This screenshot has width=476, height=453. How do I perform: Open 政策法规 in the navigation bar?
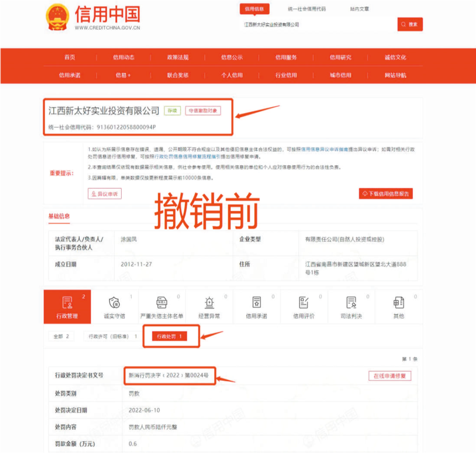pos(178,58)
